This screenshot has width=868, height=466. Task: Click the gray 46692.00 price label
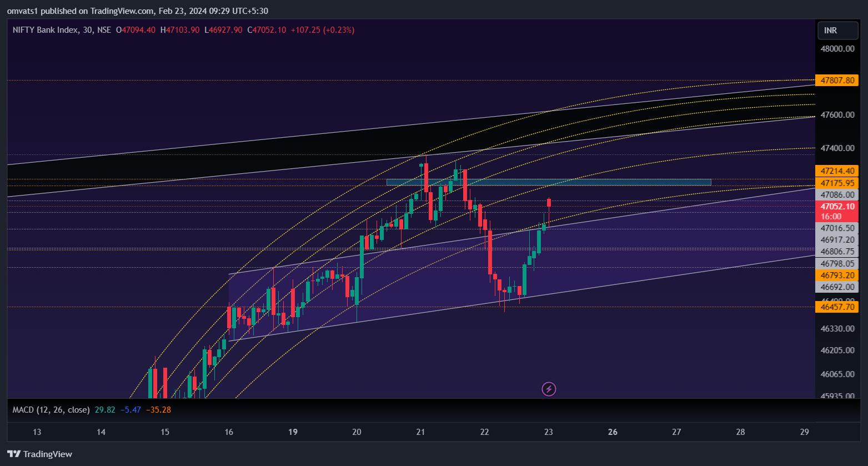pos(837,287)
